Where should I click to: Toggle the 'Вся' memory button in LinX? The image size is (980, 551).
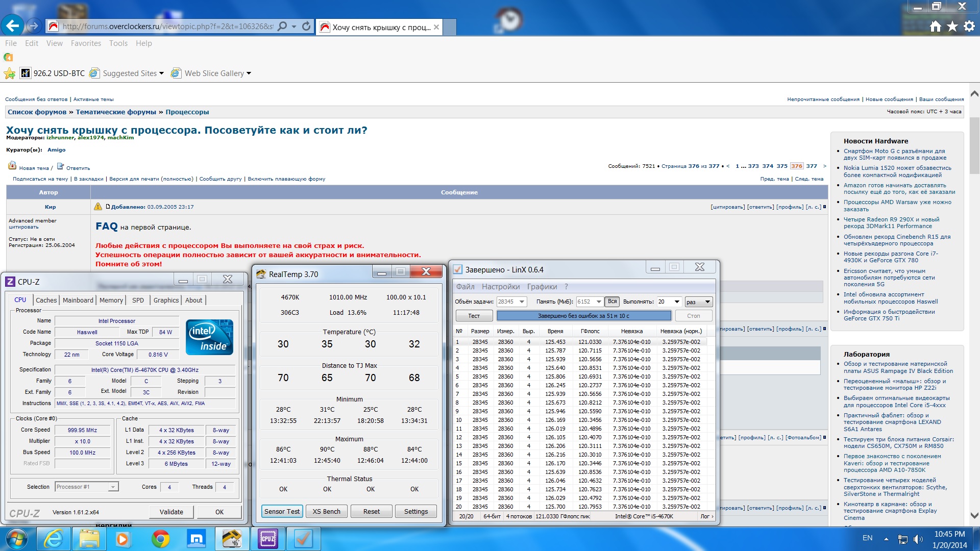pos(612,302)
